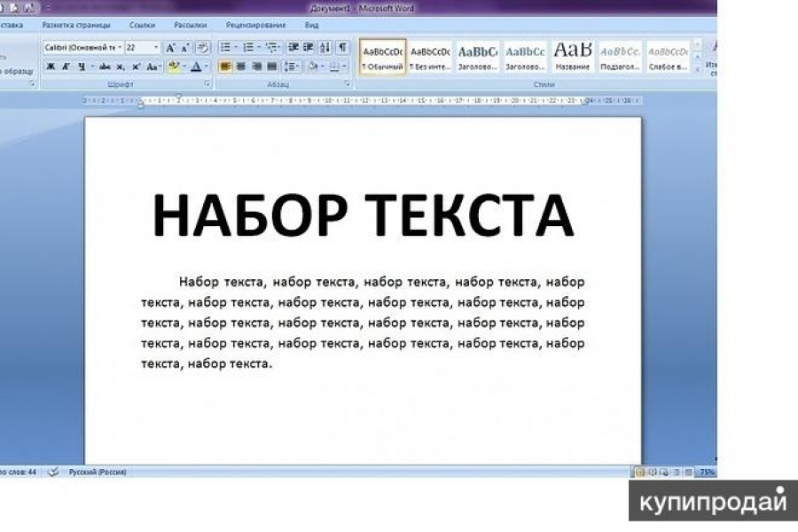Enable center paragraph alignment
798x532 pixels.
pyautogui.click(x=242, y=66)
